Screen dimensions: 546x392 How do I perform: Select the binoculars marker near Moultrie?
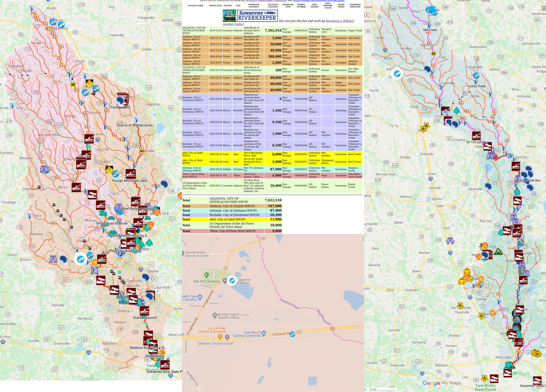[x=45, y=169]
